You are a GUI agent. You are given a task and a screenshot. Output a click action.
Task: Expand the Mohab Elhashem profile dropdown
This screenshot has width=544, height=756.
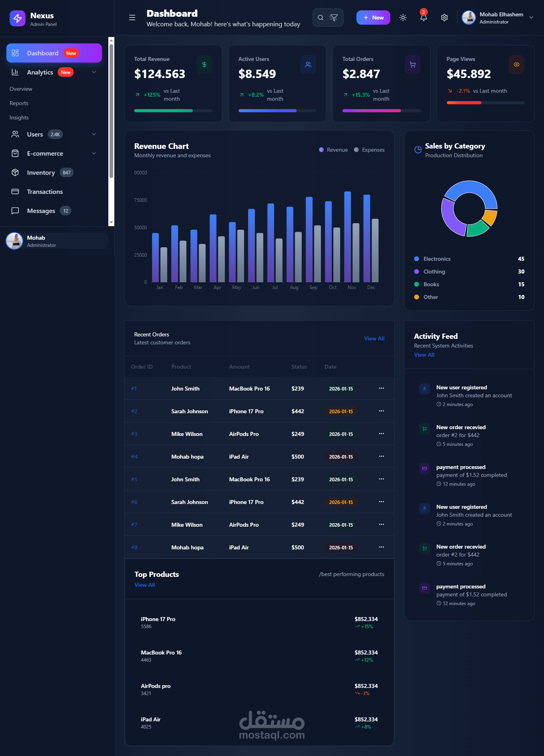coord(531,18)
